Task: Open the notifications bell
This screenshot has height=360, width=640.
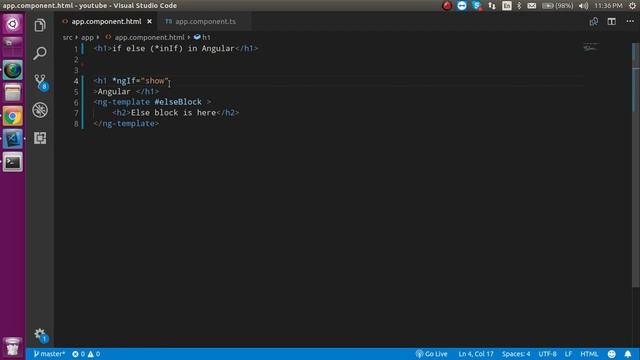Action: point(628,354)
